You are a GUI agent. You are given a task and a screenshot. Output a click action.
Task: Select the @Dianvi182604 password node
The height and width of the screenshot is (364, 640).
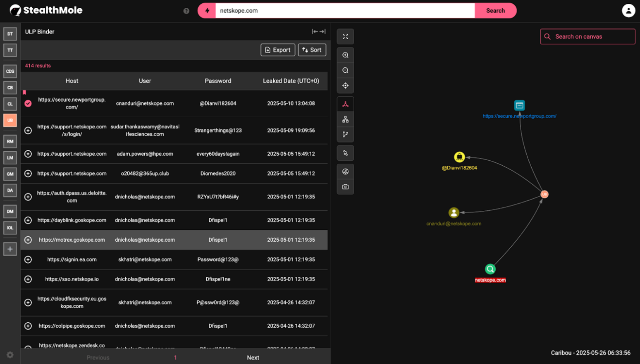(x=459, y=157)
